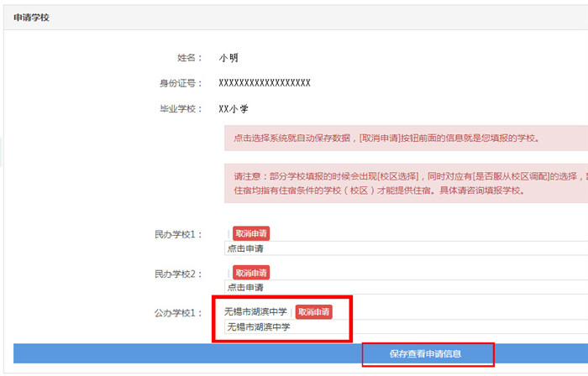Click the graduation school value XX小学
588x376 pixels.
tap(234, 109)
